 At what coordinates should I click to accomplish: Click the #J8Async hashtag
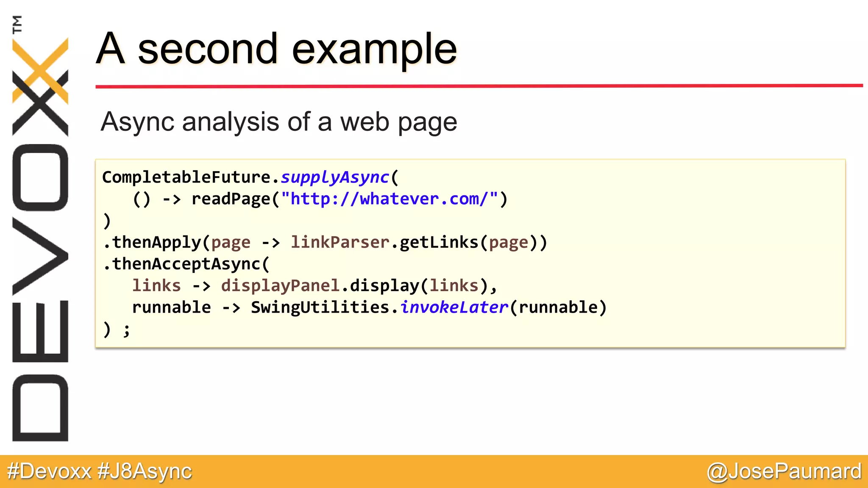[x=145, y=471]
